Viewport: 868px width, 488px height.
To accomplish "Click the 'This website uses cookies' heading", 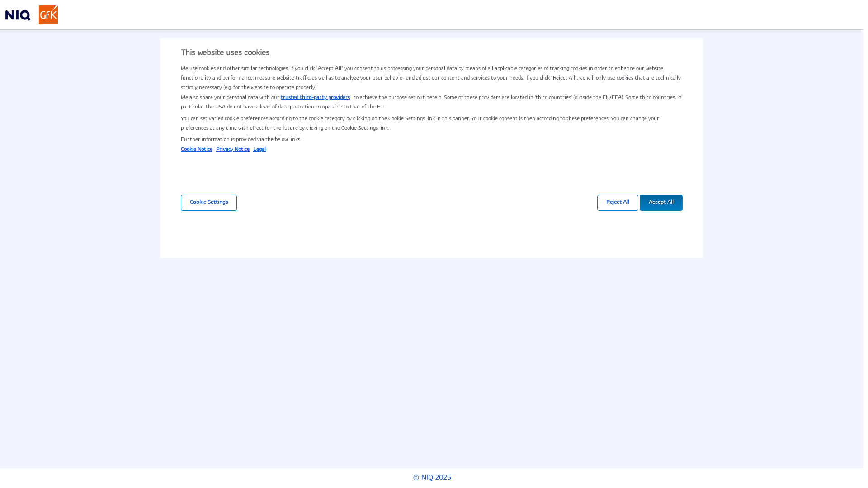I will click(x=225, y=53).
